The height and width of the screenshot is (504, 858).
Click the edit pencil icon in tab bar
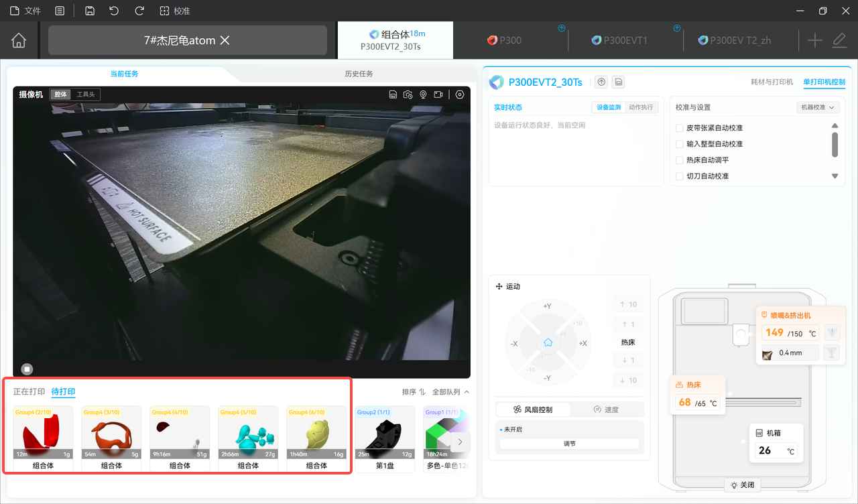(x=839, y=40)
